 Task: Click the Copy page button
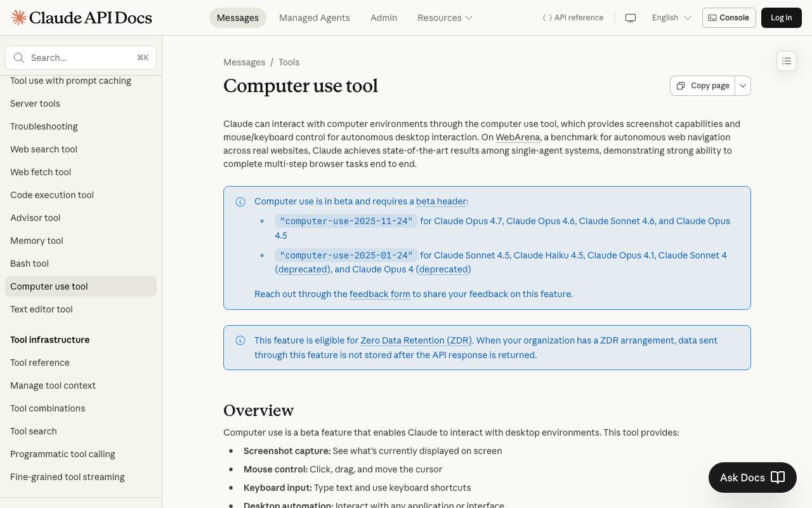click(x=703, y=86)
